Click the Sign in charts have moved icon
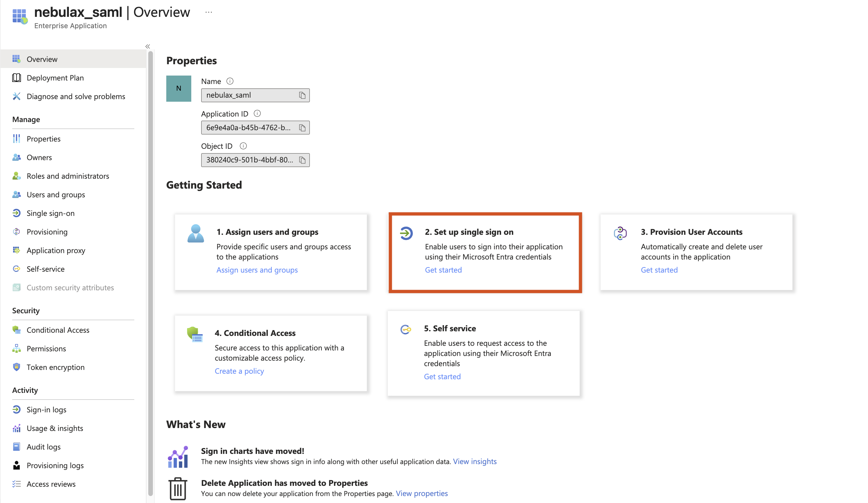Viewport: 868px width, 503px height. (178, 457)
